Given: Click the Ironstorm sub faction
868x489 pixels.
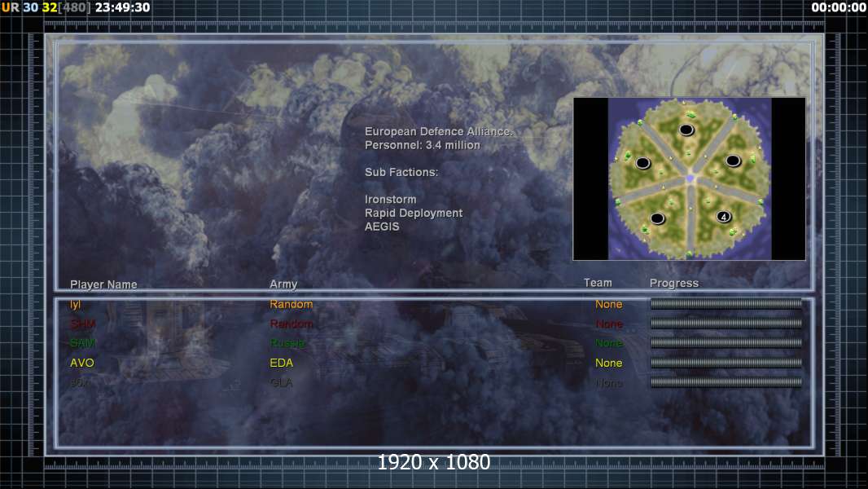Looking at the screenshot, I should (x=390, y=200).
